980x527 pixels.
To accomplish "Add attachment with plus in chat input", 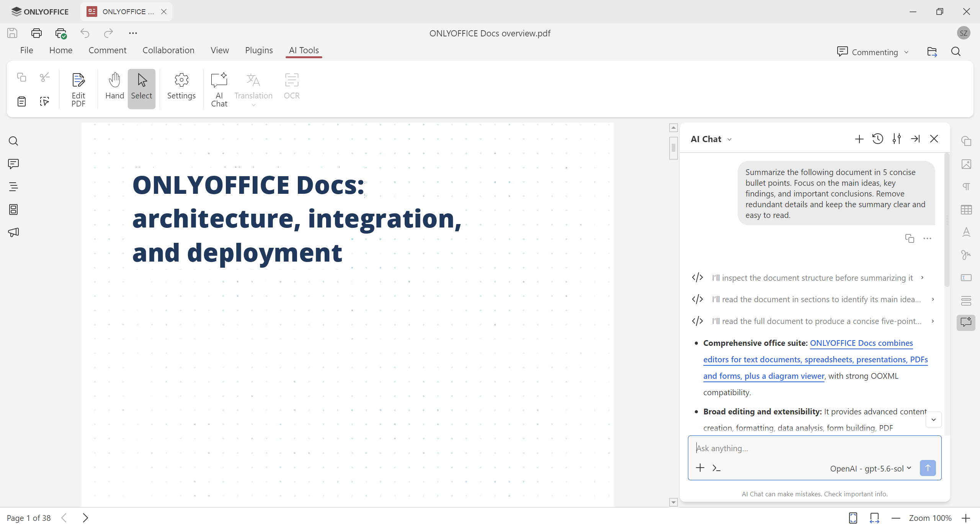I will click(x=700, y=468).
